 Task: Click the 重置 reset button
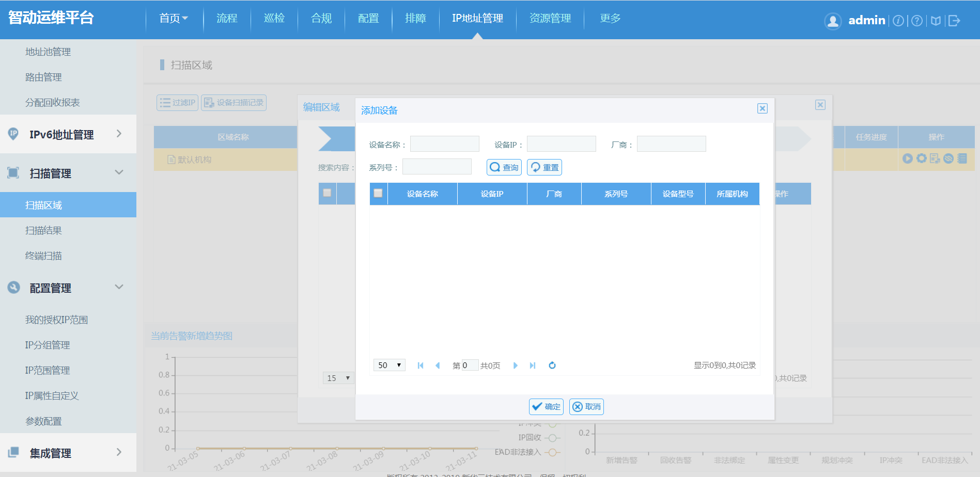click(x=545, y=167)
